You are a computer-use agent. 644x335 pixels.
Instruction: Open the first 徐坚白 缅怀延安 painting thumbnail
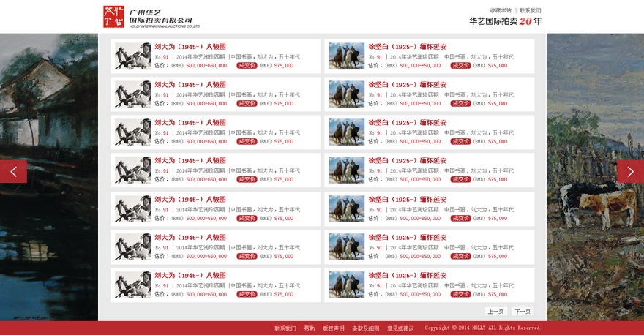[x=346, y=56]
